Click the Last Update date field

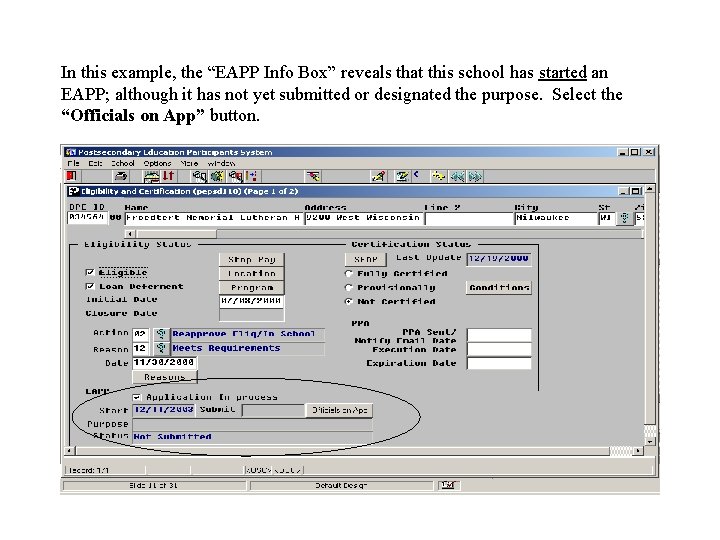click(x=499, y=259)
